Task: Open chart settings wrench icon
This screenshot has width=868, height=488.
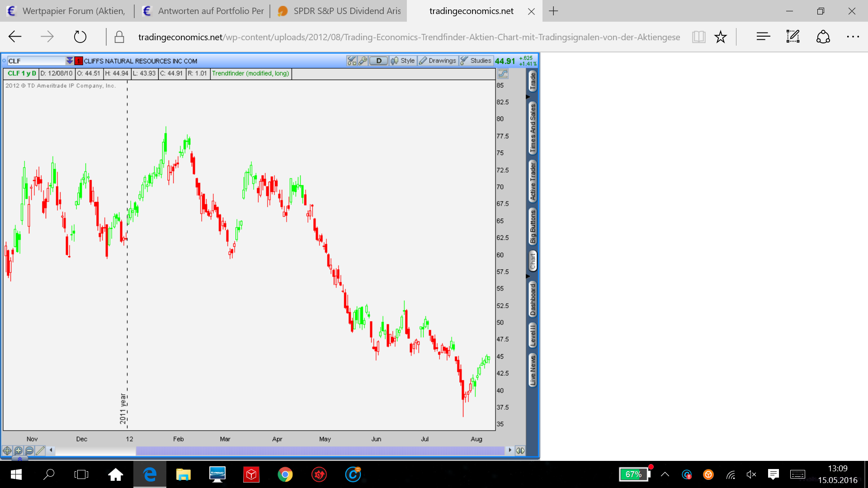Action: tap(363, 61)
